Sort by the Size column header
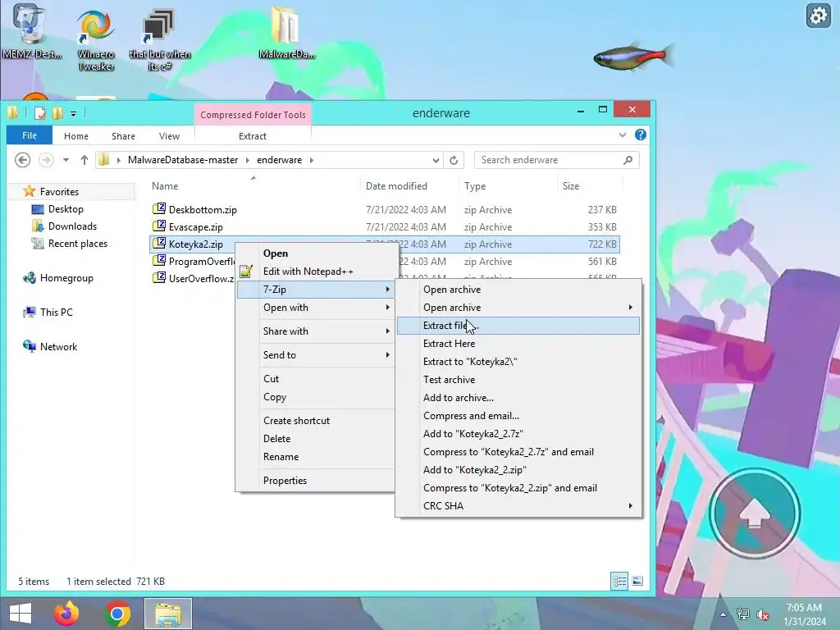The height and width of the screenshot is (630, 840). coord(571,186)
